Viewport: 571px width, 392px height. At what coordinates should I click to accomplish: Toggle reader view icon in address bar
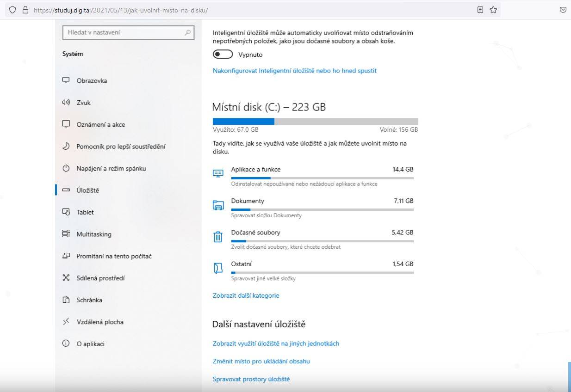click(x=480, y=9)
